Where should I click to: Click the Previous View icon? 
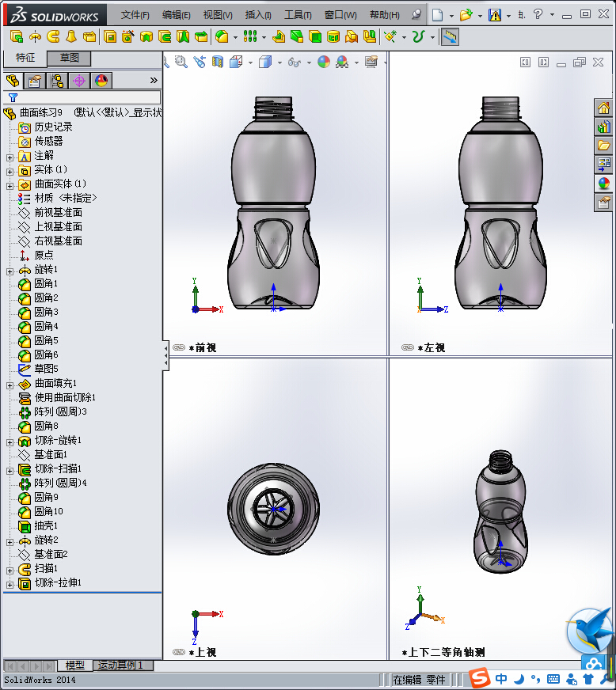200,62
